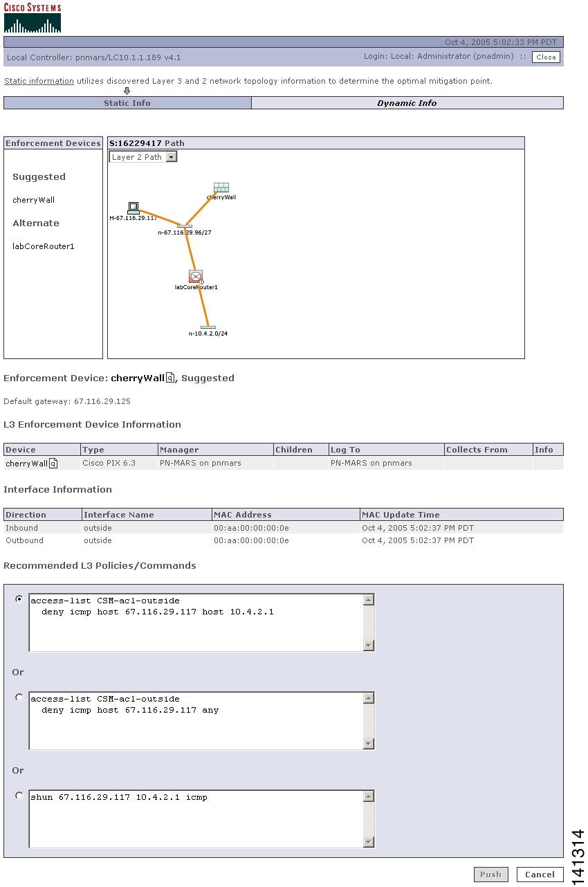Click the Children column header

pyautogui.click(x=301, y=450)
